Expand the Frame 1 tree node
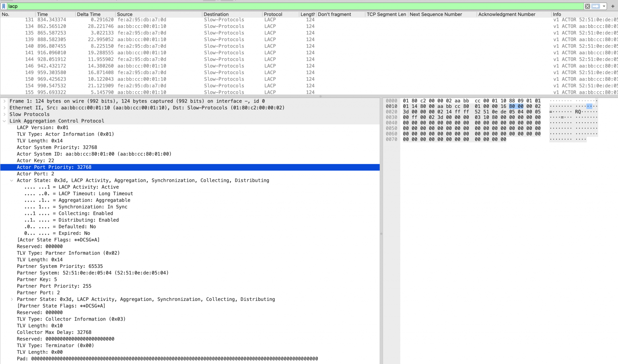The image size is (618, 364). click(x=4, y=101)
